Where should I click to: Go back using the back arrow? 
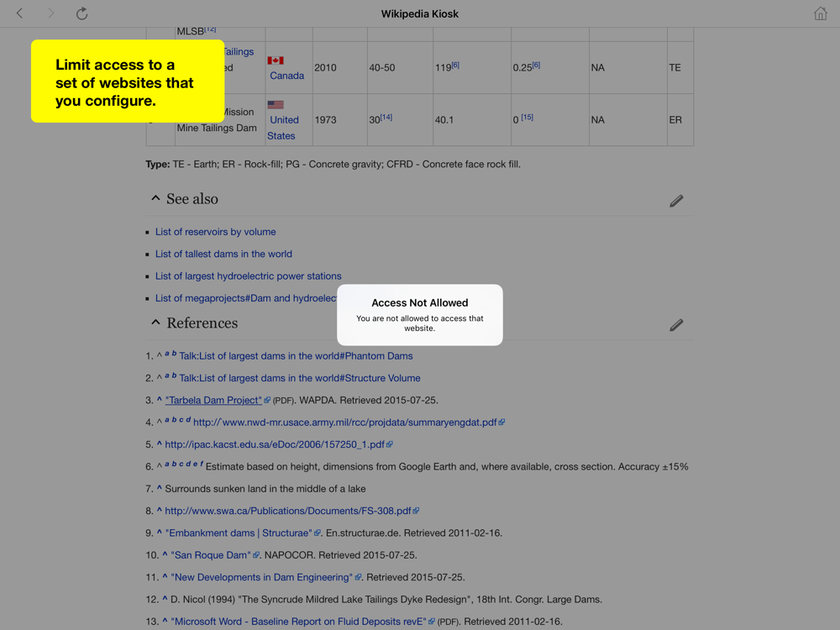point(20,13)
